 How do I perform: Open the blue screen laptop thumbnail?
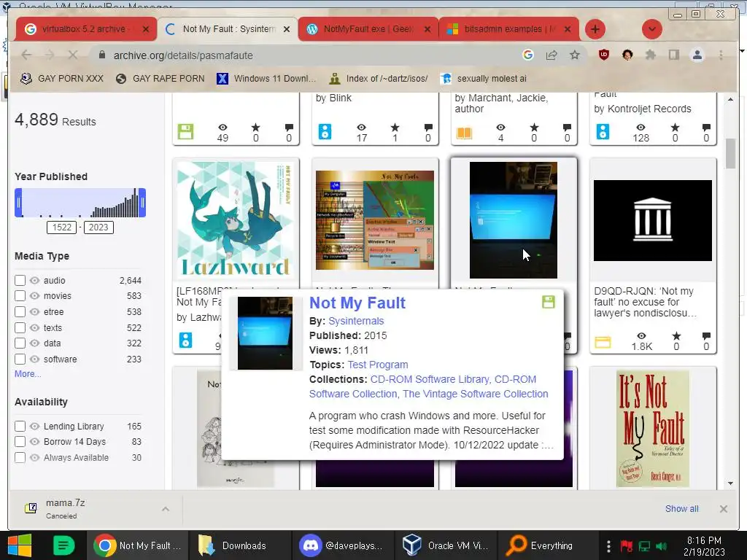tap(514, 219)
